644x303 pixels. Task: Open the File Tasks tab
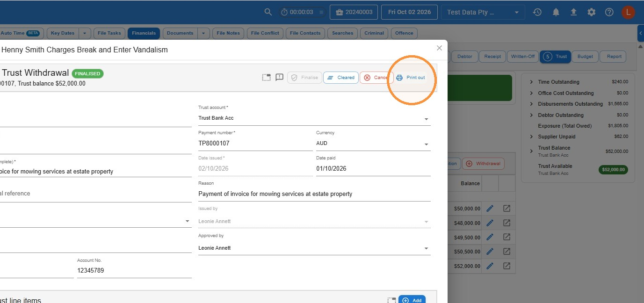pos(109,33)
